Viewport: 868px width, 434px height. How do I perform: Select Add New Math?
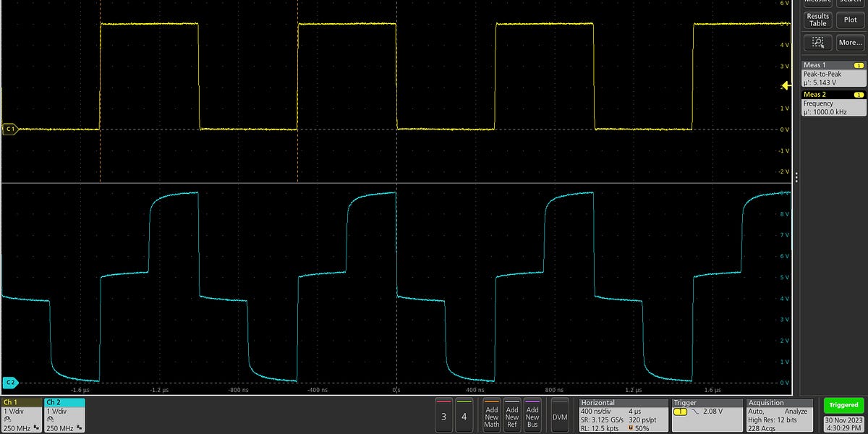click(491, 416)
